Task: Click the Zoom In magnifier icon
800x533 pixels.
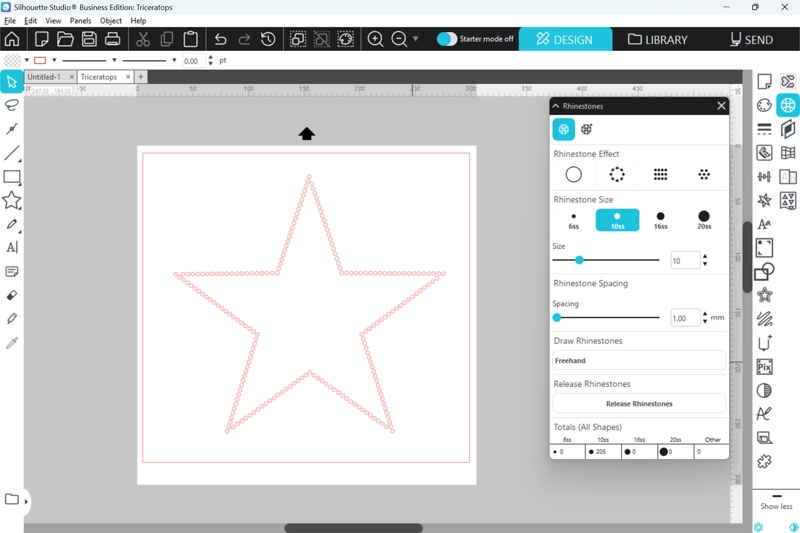Action: click(375, 39)
